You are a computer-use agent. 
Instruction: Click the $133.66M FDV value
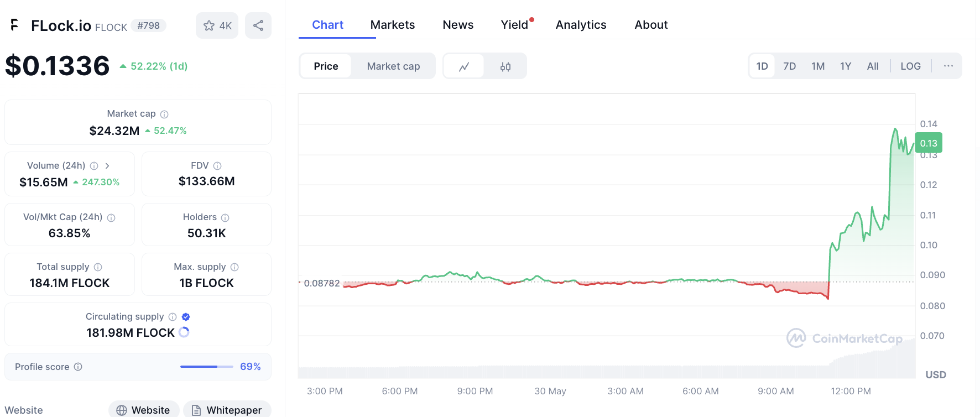pos(206,181)
